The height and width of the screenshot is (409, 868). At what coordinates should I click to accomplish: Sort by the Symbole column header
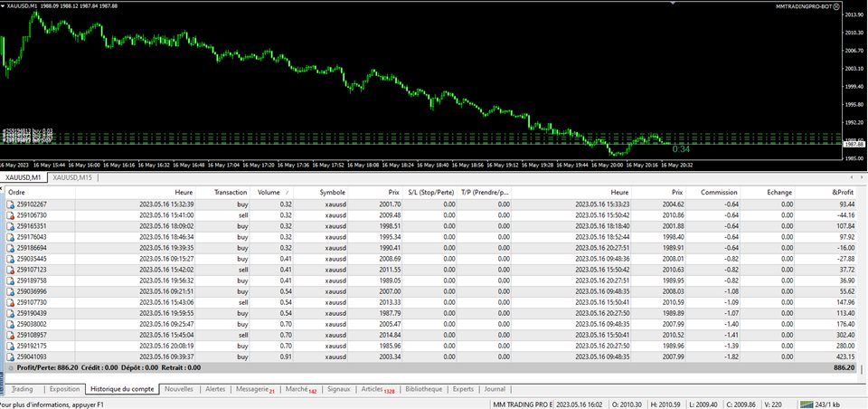click(320, 193)
